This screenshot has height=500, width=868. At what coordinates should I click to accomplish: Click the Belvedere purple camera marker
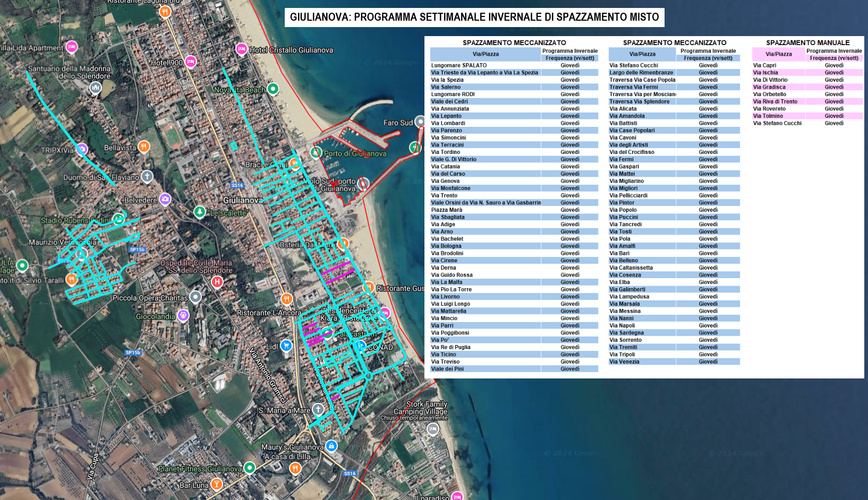pos(165,199)
